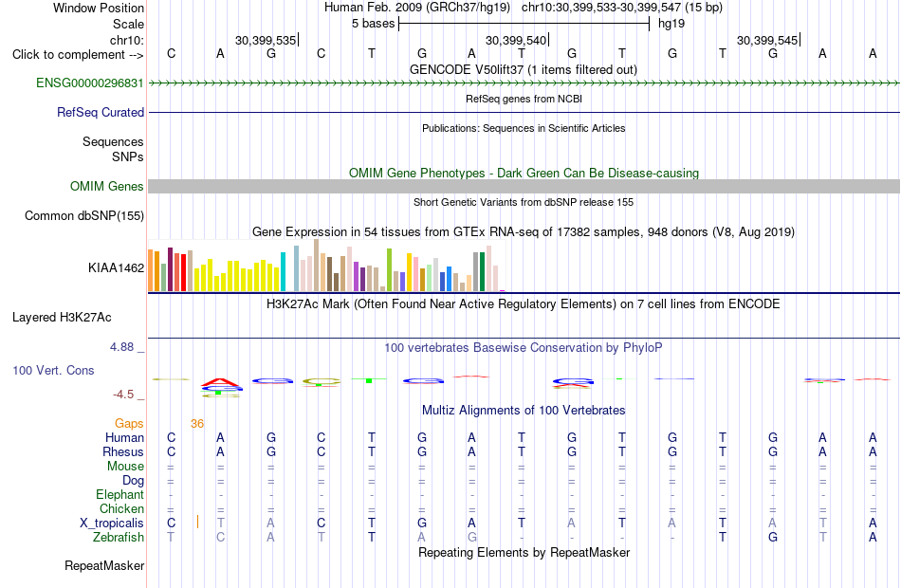Screen dimensions: 901x588
Task: Select the Mouse alignment row label
Action: tap(125, 467)
